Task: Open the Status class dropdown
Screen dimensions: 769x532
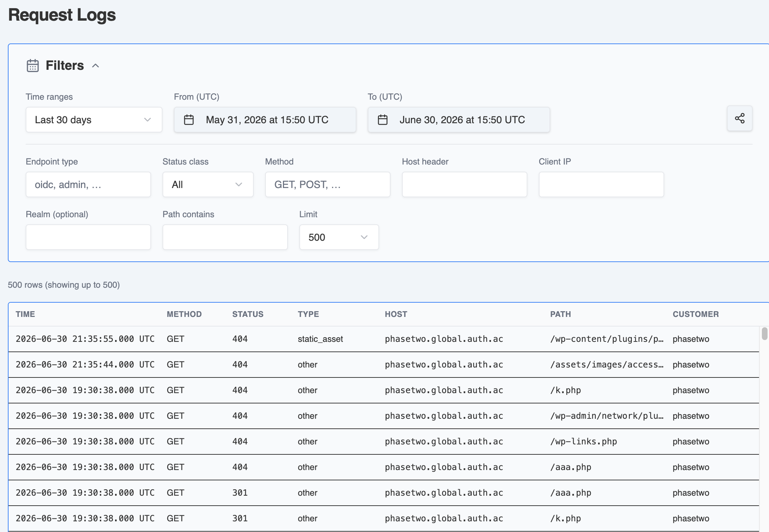Action: (x=208, y=184)
